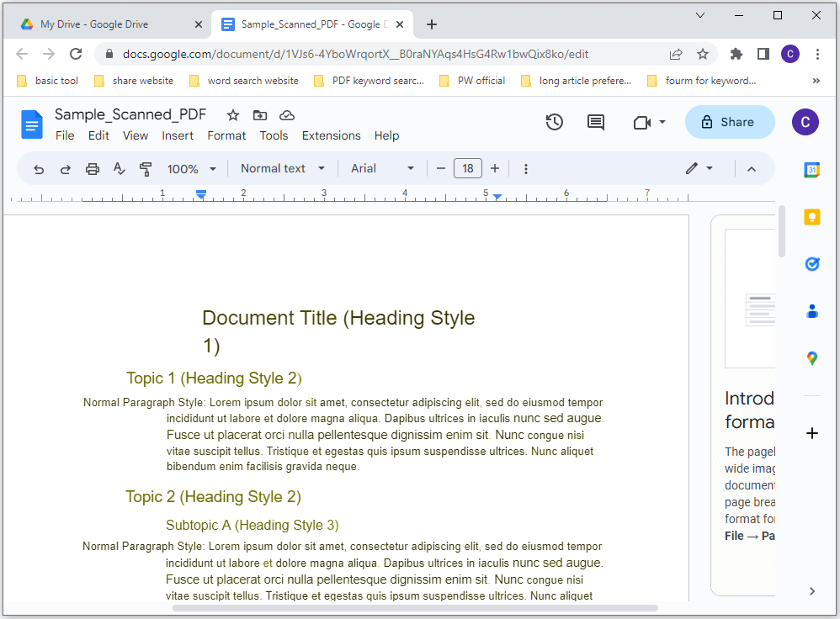The image size is (840, 619).
Task: Open the 100% zoom dropdown
Action: click(191, 169)
